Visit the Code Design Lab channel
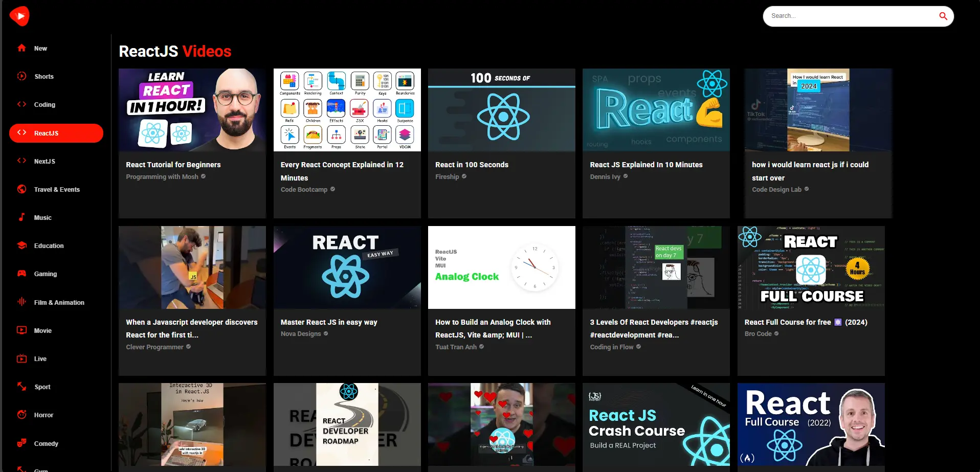The width and height of the screenshot is (980, 472). [x=776, y=189]
